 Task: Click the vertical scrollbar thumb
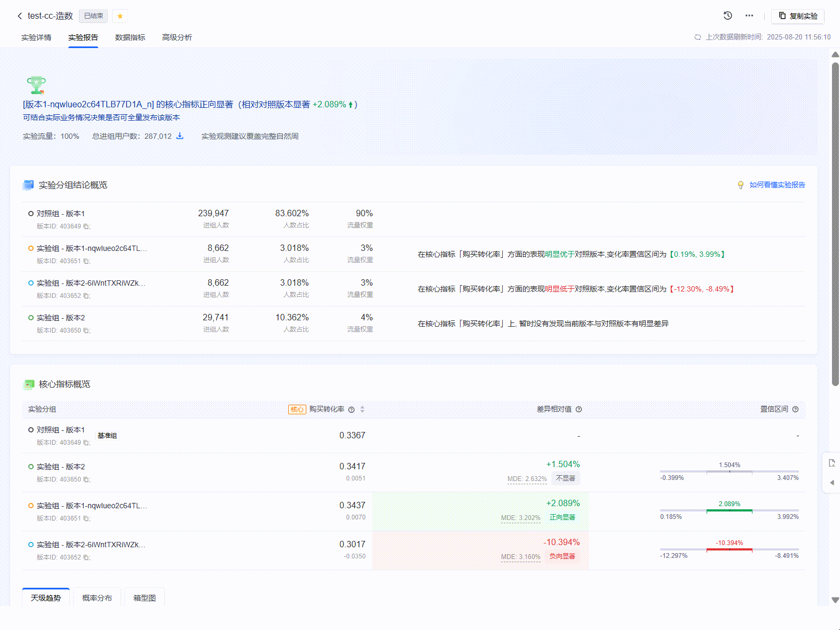(x=835, y=224)
